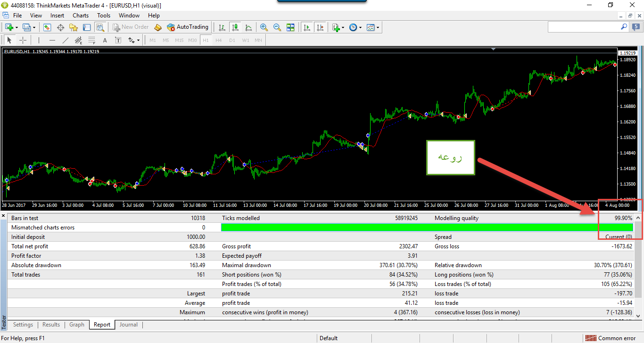This screenshot has width=644, height=343.
Task: Toggle the AutoTrading button
Action: click(188, 27)
